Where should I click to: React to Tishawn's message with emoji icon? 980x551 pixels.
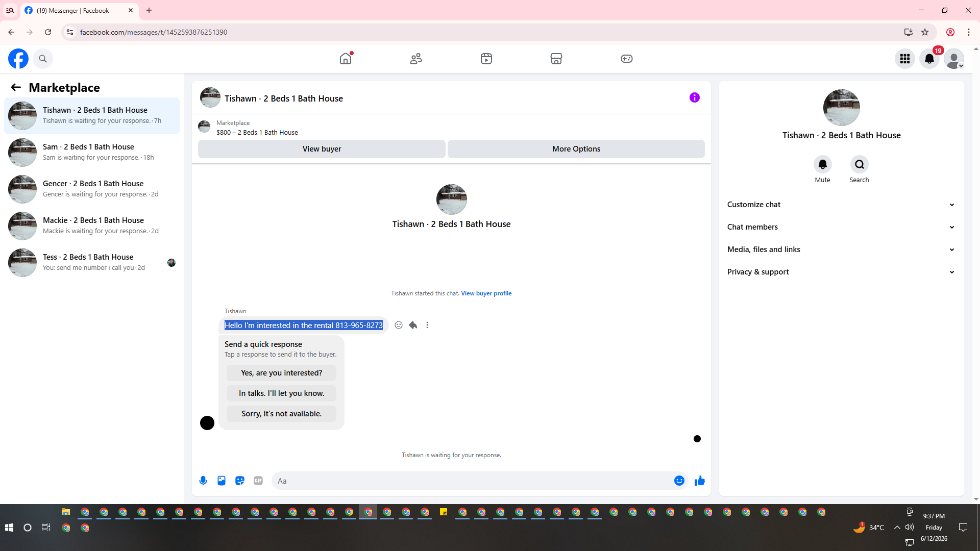point(399,325)
